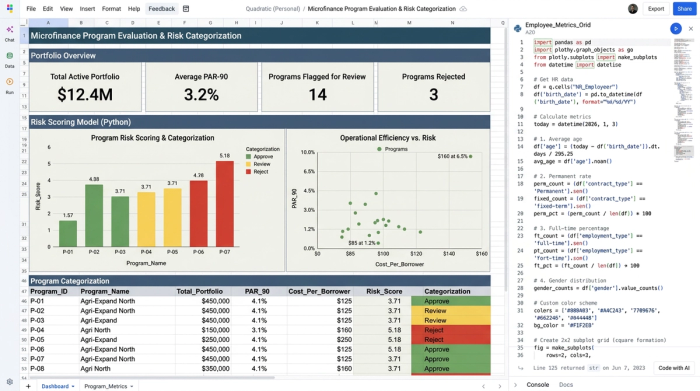Open Dashboard sheet tab dropdown arrow
The height and width of the screenshot is (391, 700).
click(x=73, y=387)
